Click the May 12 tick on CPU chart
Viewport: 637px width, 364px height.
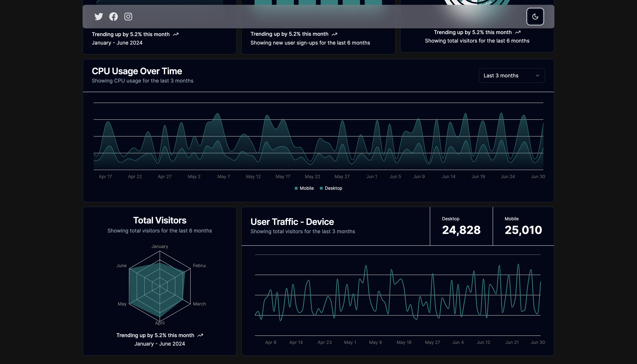(253, 176)
